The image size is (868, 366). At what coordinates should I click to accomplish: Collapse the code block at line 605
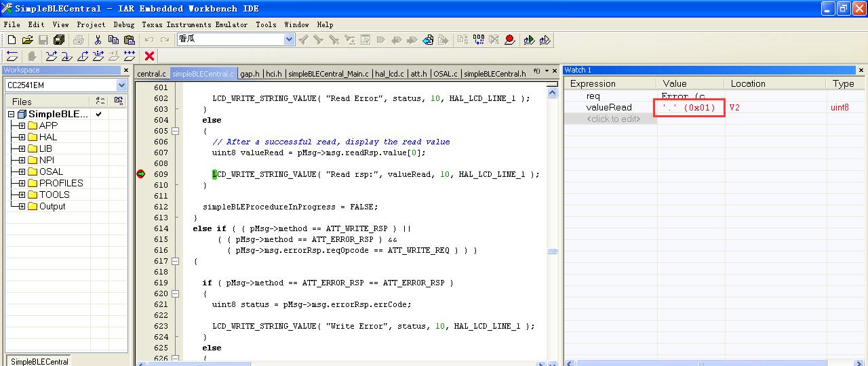click(x=175, y=131)
